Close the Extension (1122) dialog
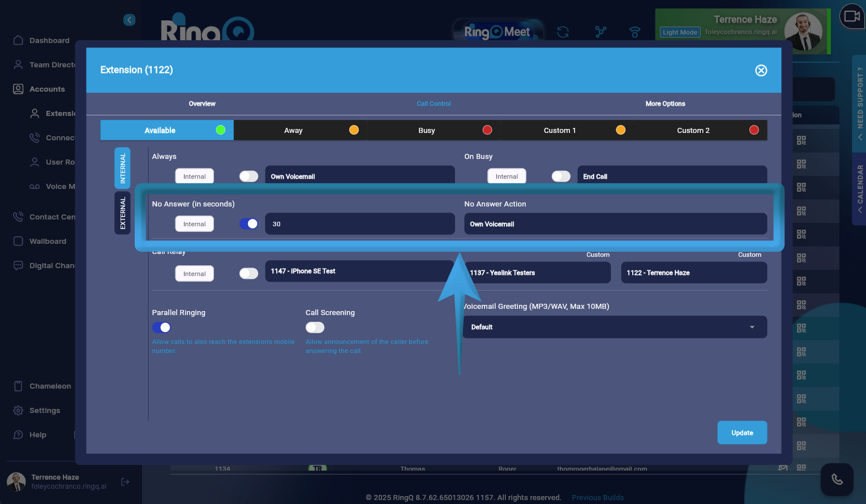 point(761,70)
